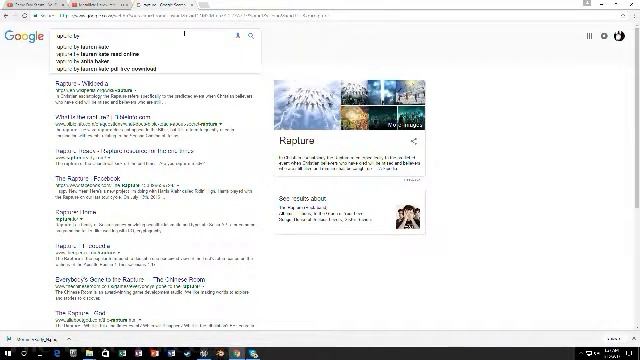Screen dimensions: 640x360
Task: Click the Chrome user profile badge in title bar
Action: 587,3
